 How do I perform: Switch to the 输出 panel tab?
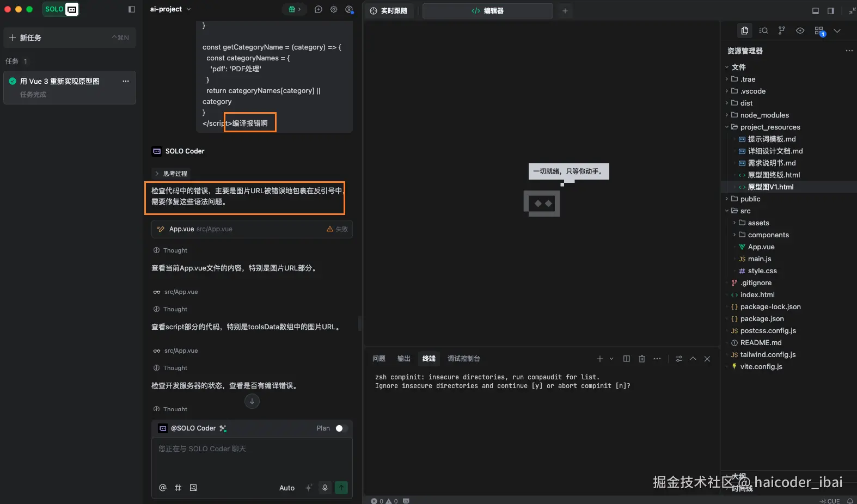click(x=404, y=359)
